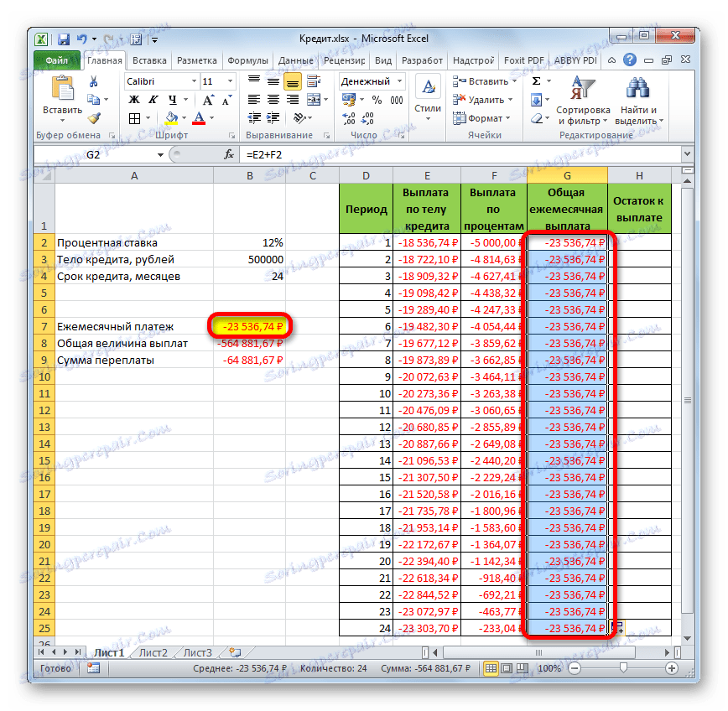
Task: Click the Cut scissors icon
Action: [x=93, y=82]
